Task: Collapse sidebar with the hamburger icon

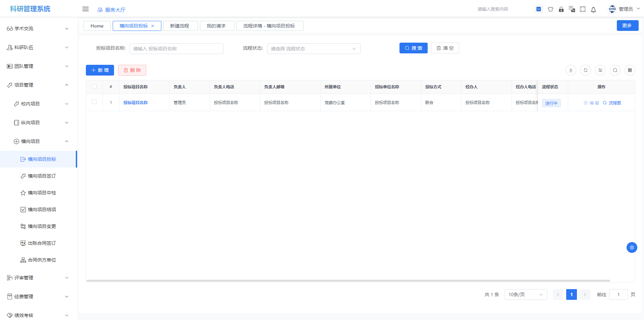Action: point(86,9)
